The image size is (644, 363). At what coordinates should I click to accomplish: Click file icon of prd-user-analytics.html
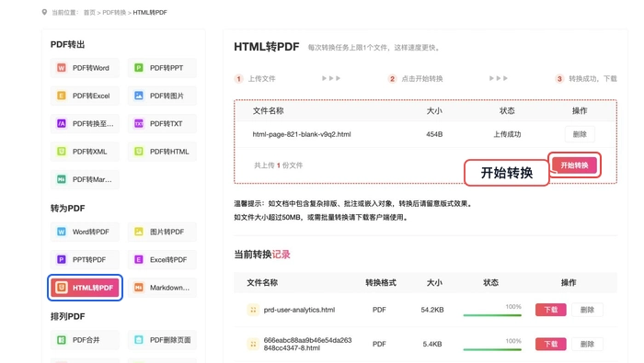click(x=253, y=310)
